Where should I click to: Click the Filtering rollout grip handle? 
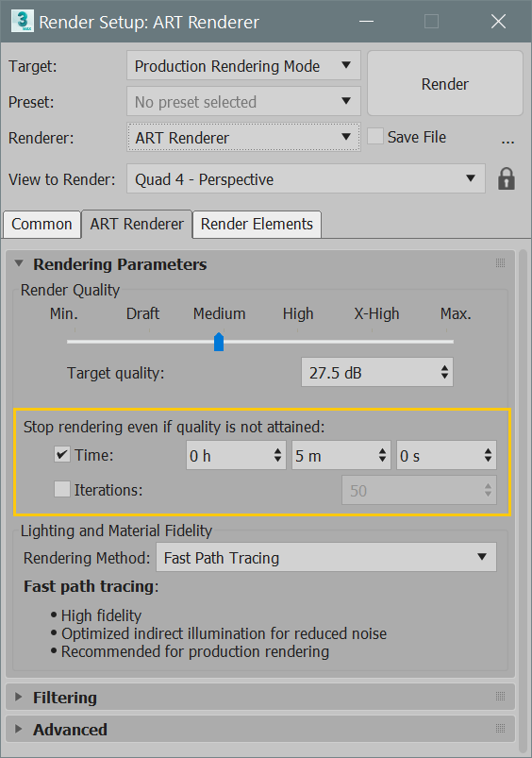pos(500,696)
